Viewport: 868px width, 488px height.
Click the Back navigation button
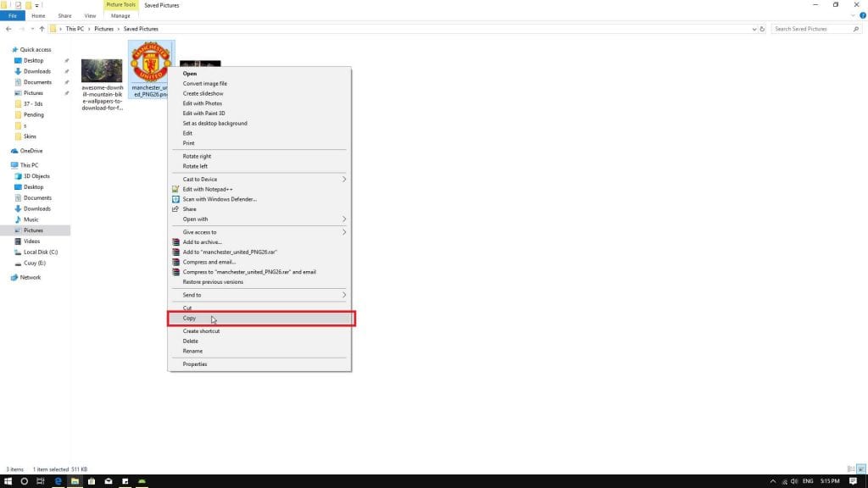click(8, 28)
